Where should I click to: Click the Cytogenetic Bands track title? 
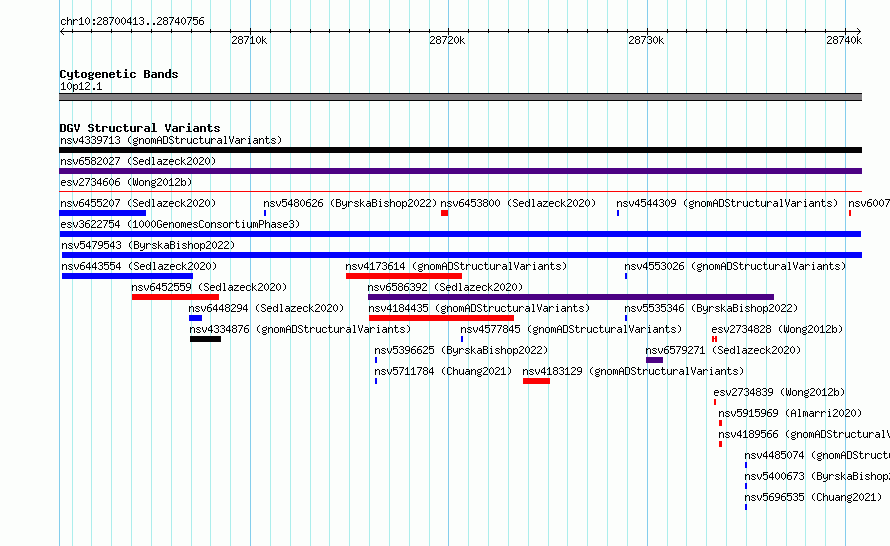(119, 74)
